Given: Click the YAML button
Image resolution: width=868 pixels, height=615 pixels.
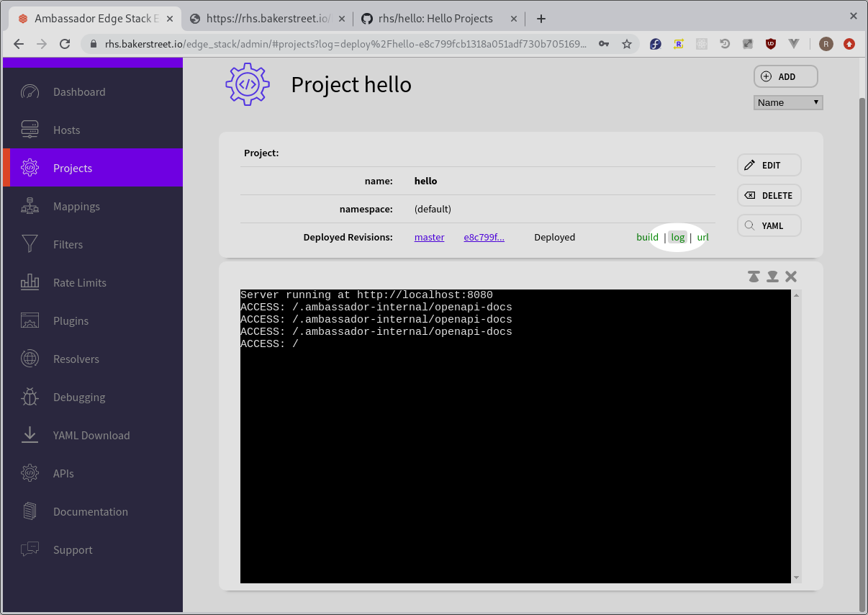Looking at the screenshot, I should (769, 225).
